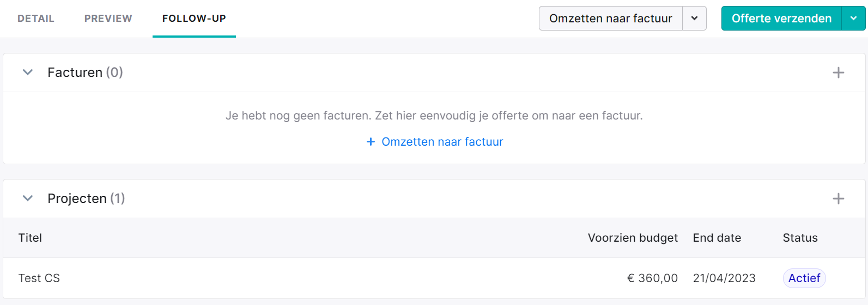868x305 pixels.
Task: Open the Test CS project row
Action: (x=434, y=278)
